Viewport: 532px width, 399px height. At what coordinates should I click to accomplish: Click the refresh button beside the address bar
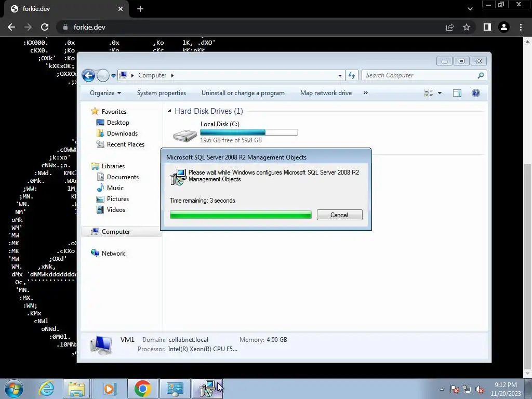tap(352, 76)
